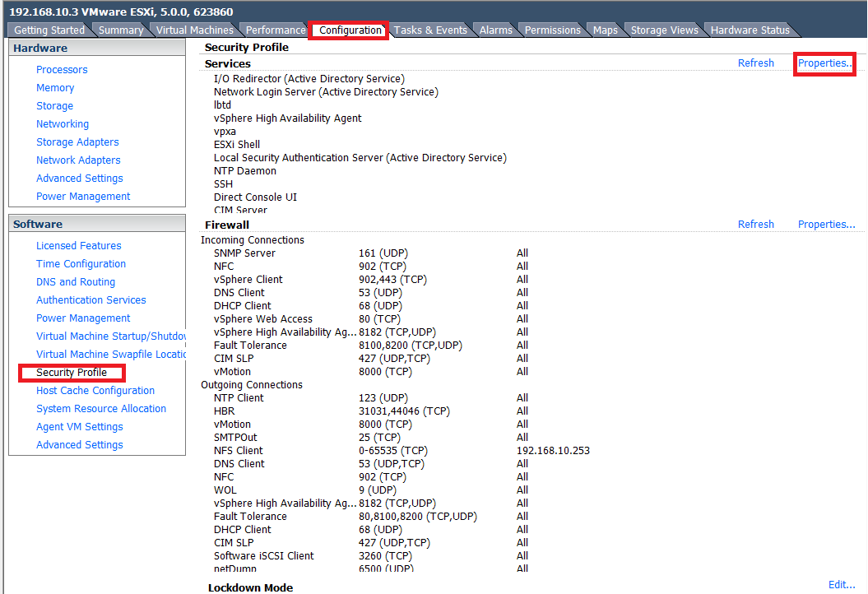Screen dimensions: 868x594
Task: Open Network Adapters
Action: [78, 160]
